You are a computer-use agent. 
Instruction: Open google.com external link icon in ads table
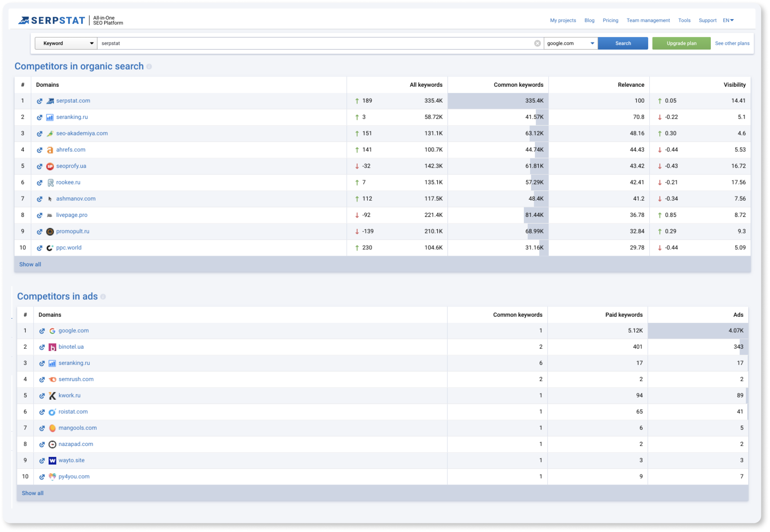point(42,331)
